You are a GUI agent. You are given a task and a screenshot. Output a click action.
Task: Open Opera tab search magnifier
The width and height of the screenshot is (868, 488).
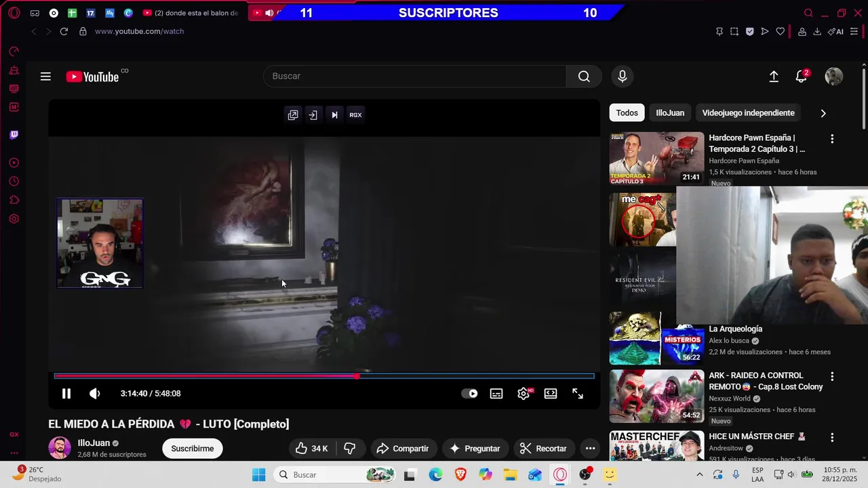pos(808,13)
